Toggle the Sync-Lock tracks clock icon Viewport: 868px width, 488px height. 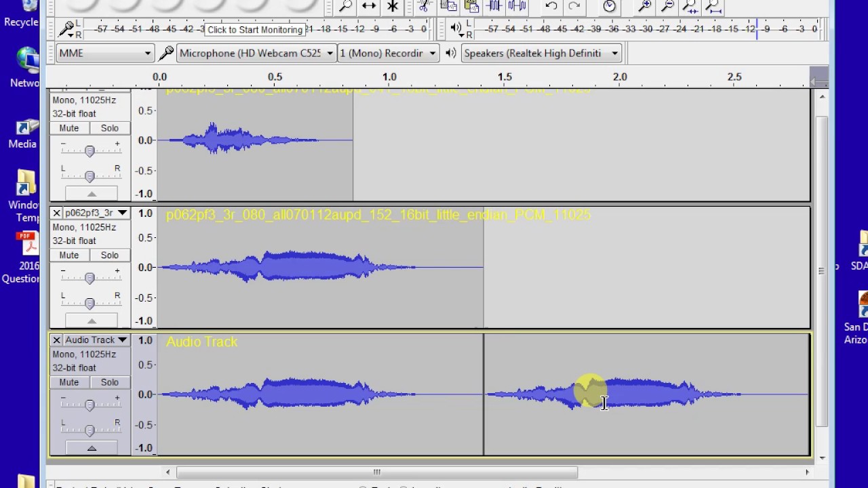coord(609,6)
